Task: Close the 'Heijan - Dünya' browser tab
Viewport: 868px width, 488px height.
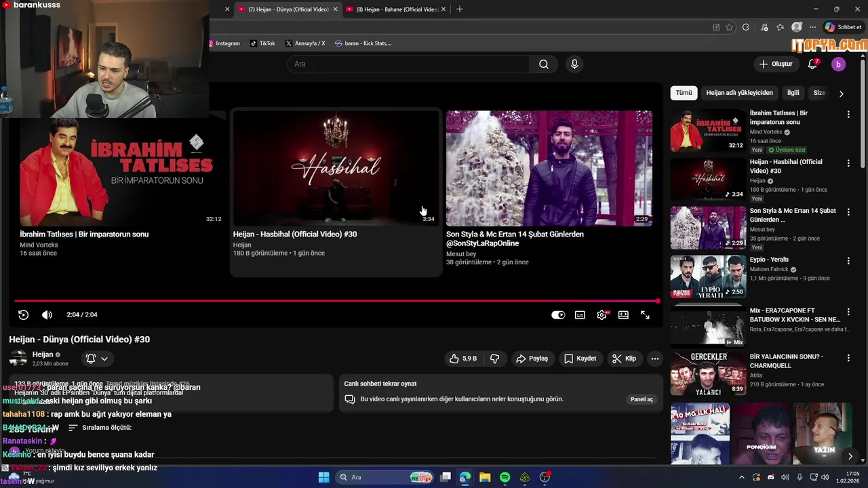Action: click(335, 9)
